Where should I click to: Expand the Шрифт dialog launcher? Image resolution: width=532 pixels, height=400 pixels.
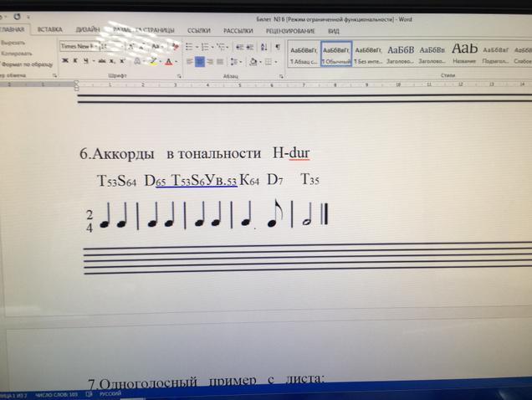coord(179,76)
